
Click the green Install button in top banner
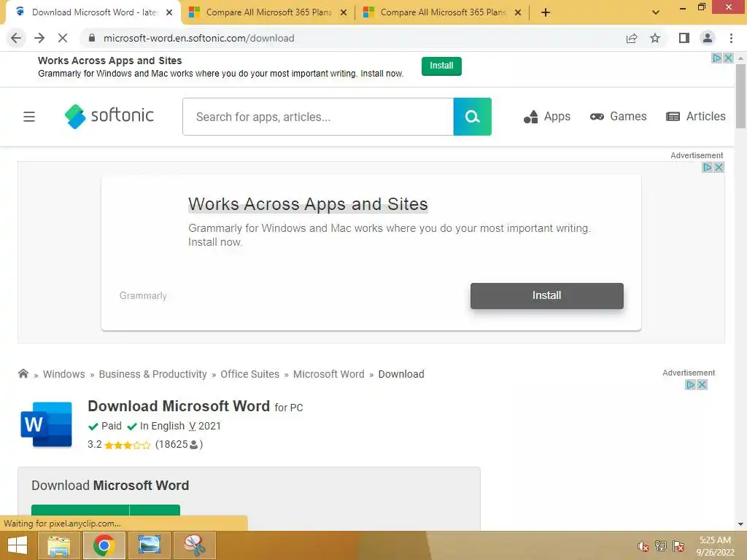pyautogui.click(x=441, y=66)
